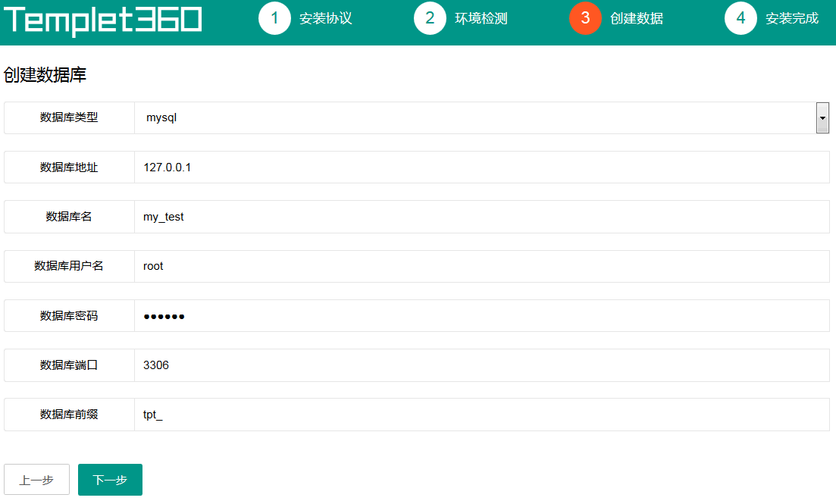Click the database username field root

tap(481, 266)
